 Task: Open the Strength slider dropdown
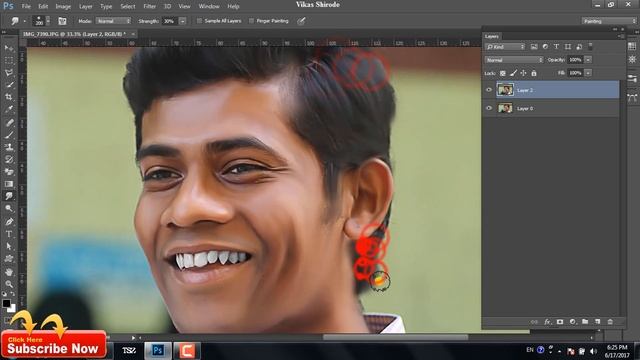click(x=182, y=21)
